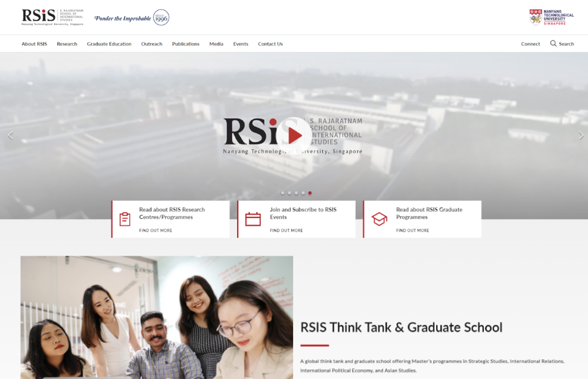The width and height of the screenshot is (588, 379).
Task: Click the paragraph starting 'A global think tank'
Action: pyautogui.click(x=433, y=366)
